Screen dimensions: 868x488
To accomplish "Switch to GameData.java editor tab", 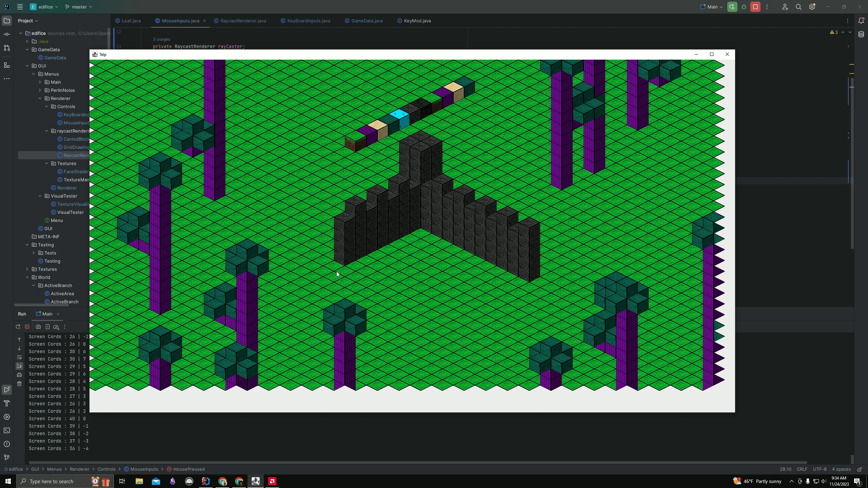I will (x=367, y=21).
